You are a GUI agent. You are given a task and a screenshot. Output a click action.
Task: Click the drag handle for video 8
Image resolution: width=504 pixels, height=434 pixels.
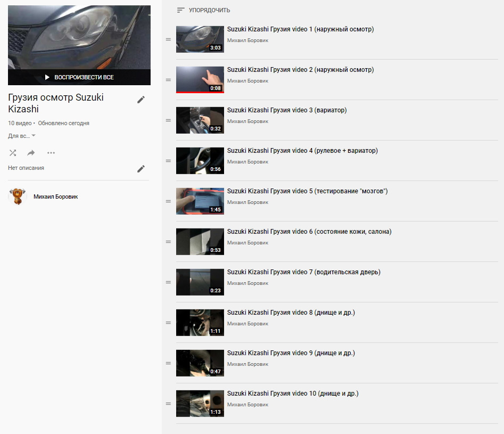[168, 323]
